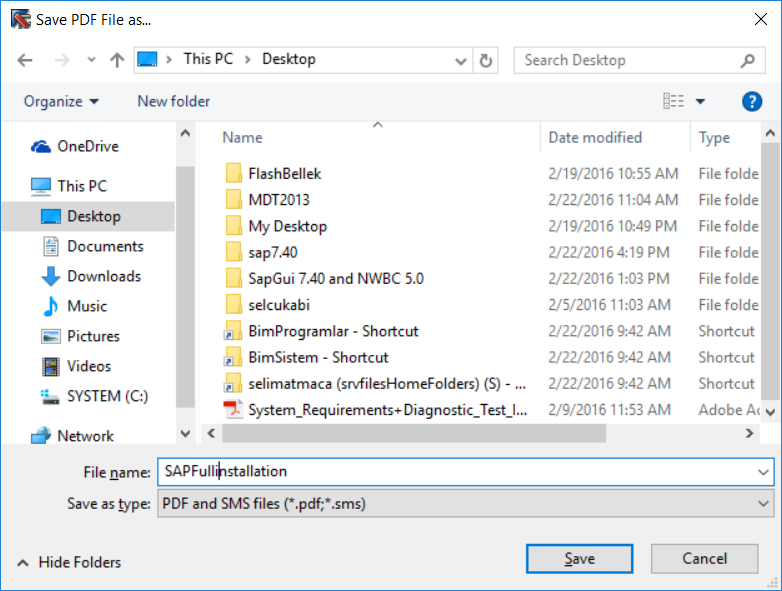Select 'This PC' in address breadcrumb
This screenshot has width=782, height=591.
pos(208,59)
